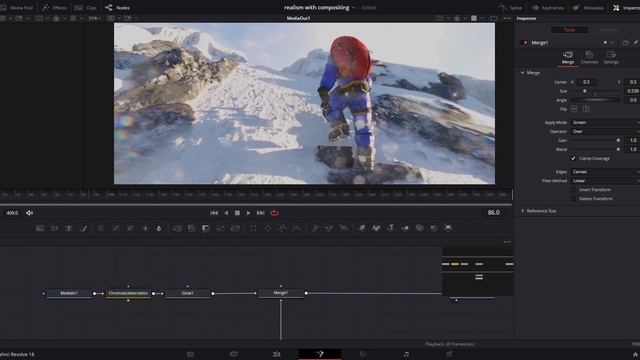Open project home icon at bottom right
The image size is (640, 360).
[x=635, y=355]
